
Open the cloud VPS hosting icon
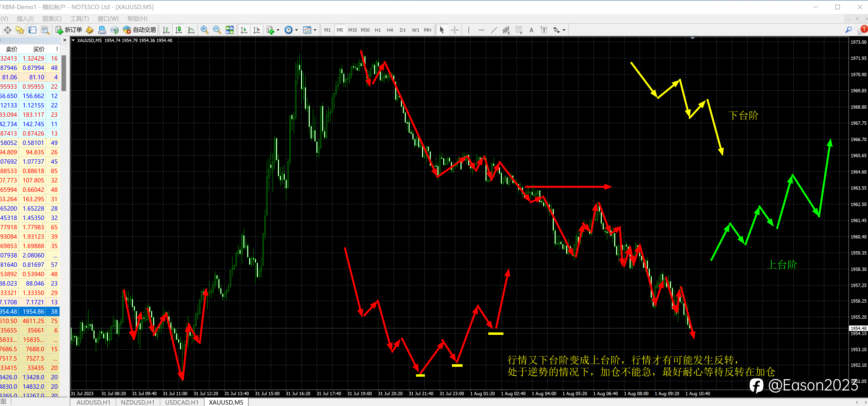tap(102, 30)
